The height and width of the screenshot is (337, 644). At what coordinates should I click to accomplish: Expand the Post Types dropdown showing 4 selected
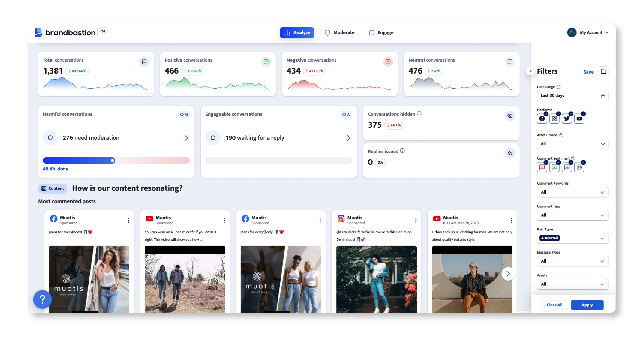572,238
